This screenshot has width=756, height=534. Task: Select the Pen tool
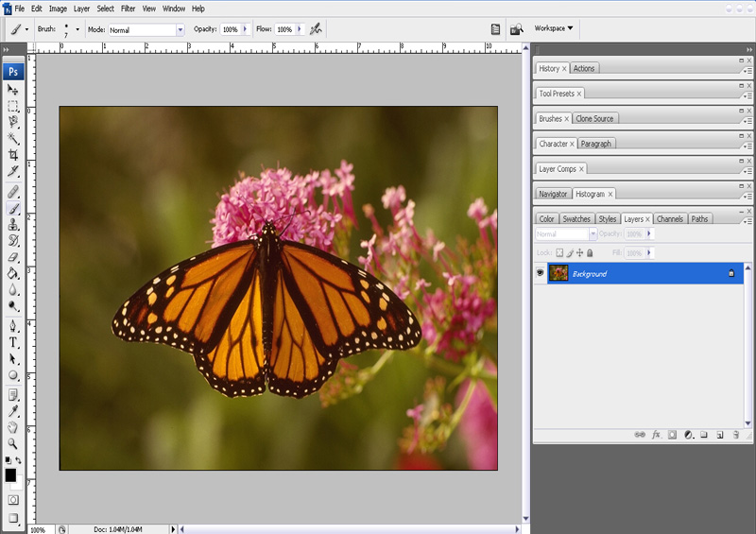pos(13,326)
